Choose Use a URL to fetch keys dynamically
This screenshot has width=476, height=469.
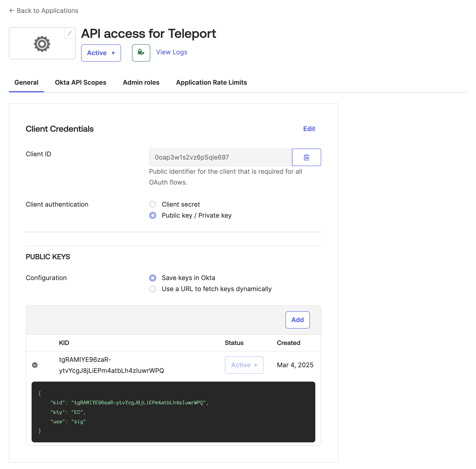pyautogui.click(x=153, y=289)
